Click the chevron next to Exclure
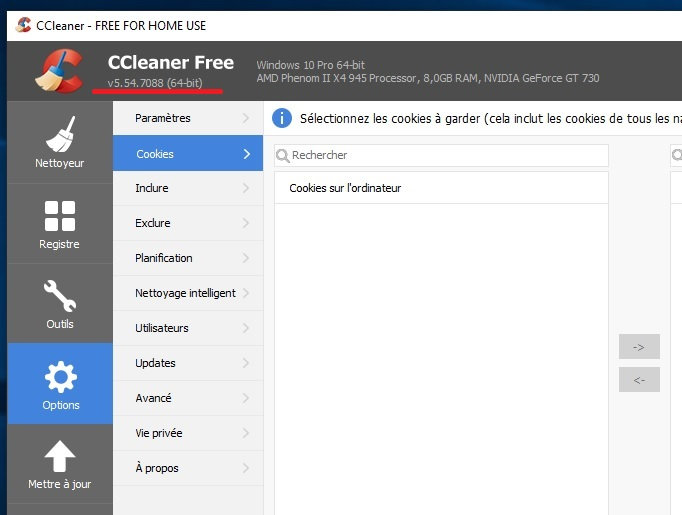Image resolution: width=682 pixels, height=515 pixels. [246, 223]
